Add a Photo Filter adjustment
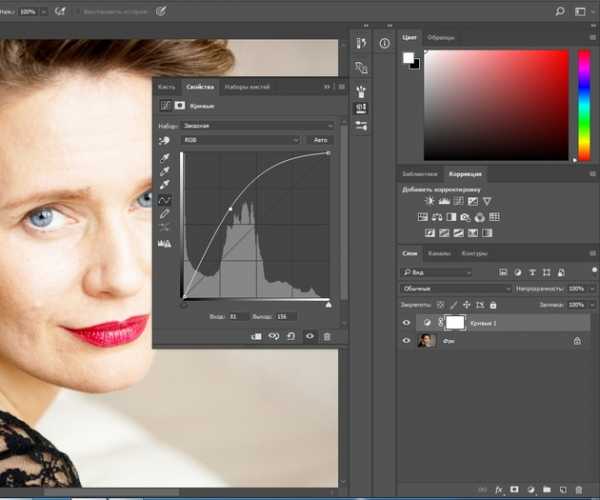This screenshot has height=500, width=600. coord(465,217)
